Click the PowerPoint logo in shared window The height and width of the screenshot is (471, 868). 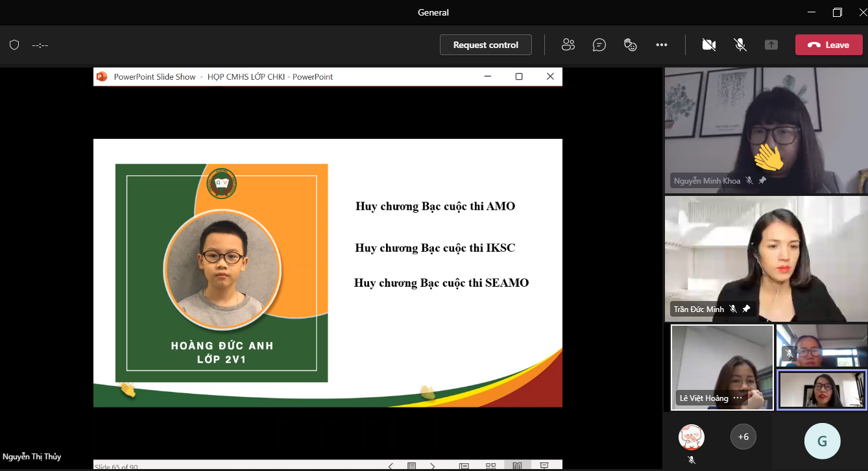[101, 77]
